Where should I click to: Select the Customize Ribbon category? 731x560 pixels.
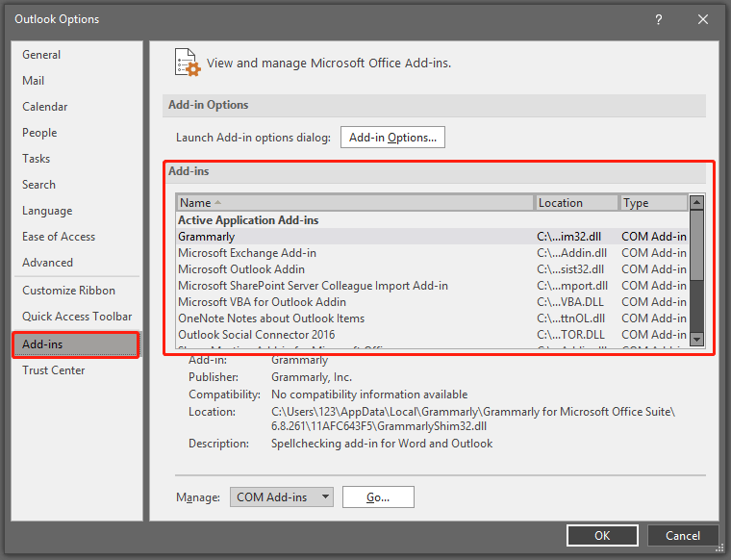coord(68,291)
